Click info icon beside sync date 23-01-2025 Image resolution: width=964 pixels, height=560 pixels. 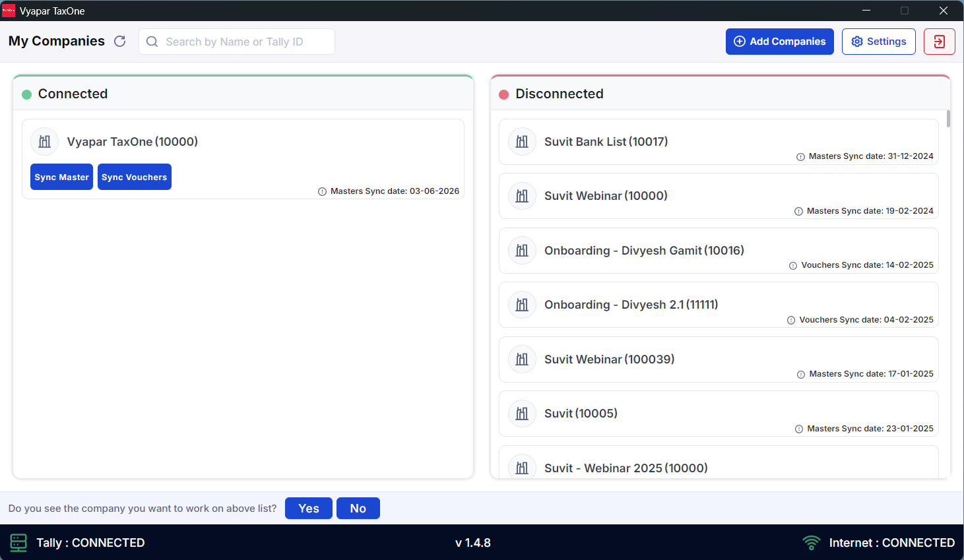(799, 429)
